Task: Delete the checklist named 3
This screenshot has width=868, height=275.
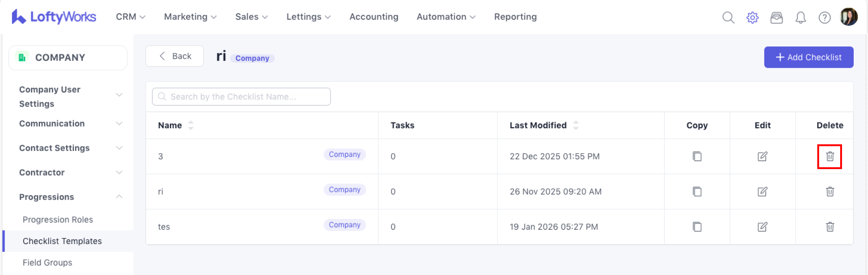Action: [830, 157]
